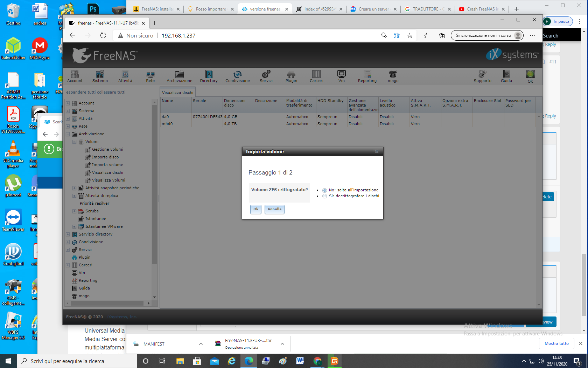Image resolution: width=588 pixels, height=368 pixels.
Task: Open the Reporting toolbar icon
Action: click(367, 76)
